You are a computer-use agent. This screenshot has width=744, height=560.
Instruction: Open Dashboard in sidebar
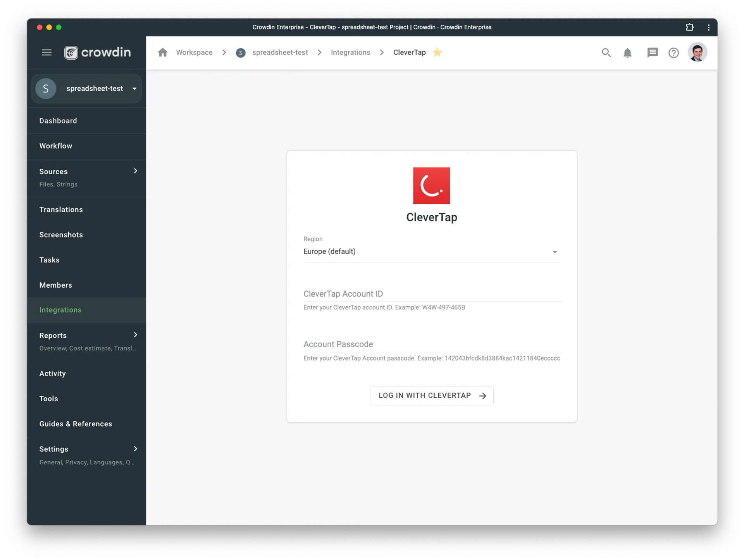tap(86, 121)
